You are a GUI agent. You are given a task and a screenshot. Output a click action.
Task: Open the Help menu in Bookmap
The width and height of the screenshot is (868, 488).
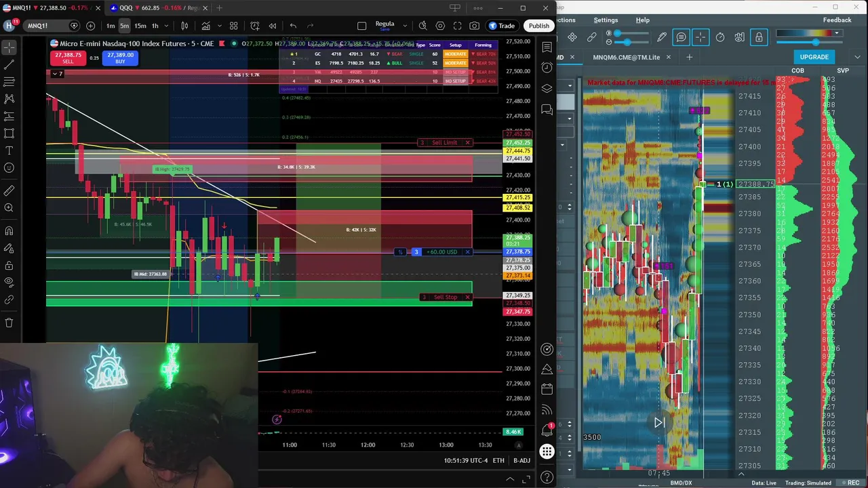[642, 20]
